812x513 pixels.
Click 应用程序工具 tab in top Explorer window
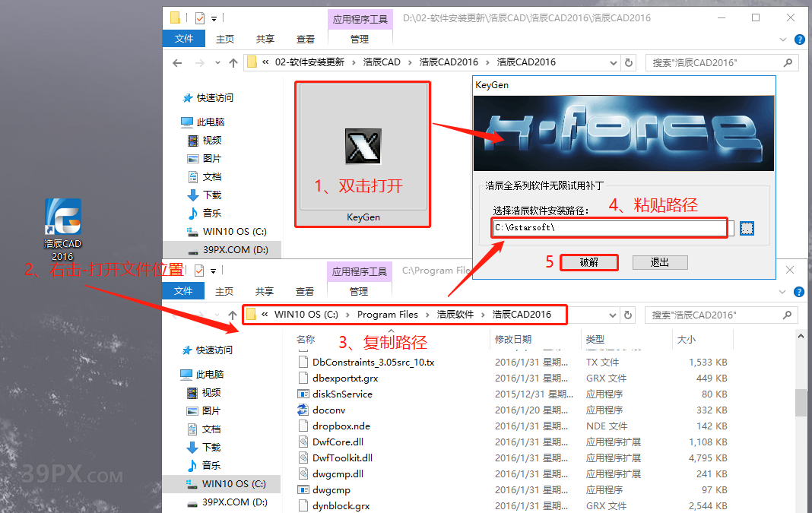[x=360, y=19]
